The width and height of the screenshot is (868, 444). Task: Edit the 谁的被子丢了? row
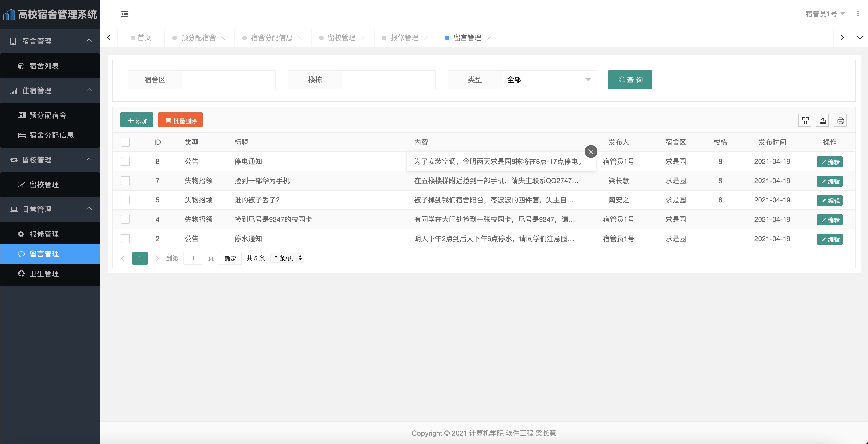(x=830, y=201)
